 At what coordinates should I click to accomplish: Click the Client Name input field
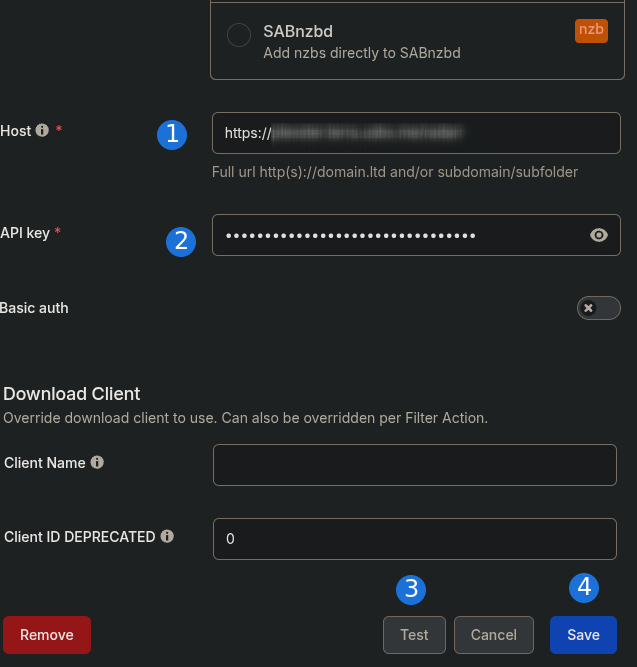point(415,465)
